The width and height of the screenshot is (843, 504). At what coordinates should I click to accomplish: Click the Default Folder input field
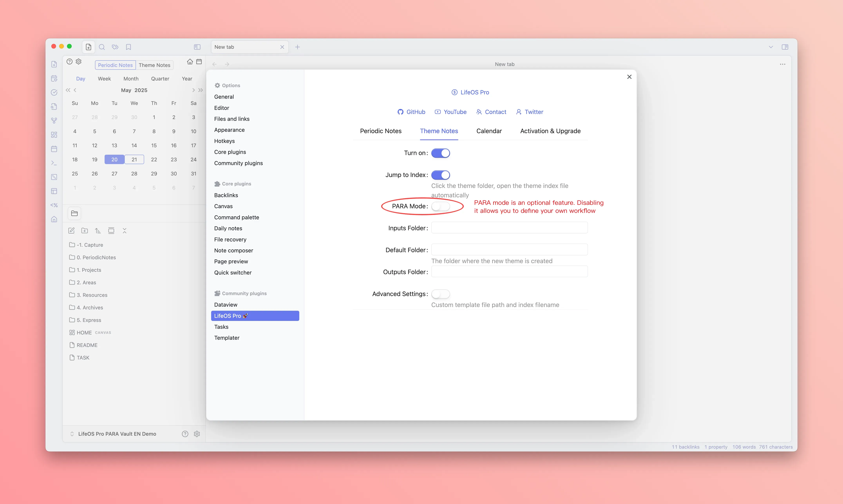click(x=509, y=250)
